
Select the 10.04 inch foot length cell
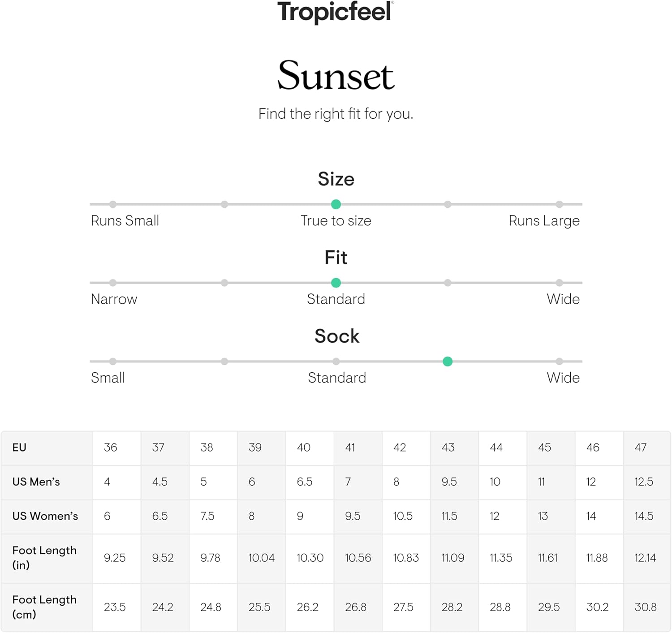tap(261, 558)
